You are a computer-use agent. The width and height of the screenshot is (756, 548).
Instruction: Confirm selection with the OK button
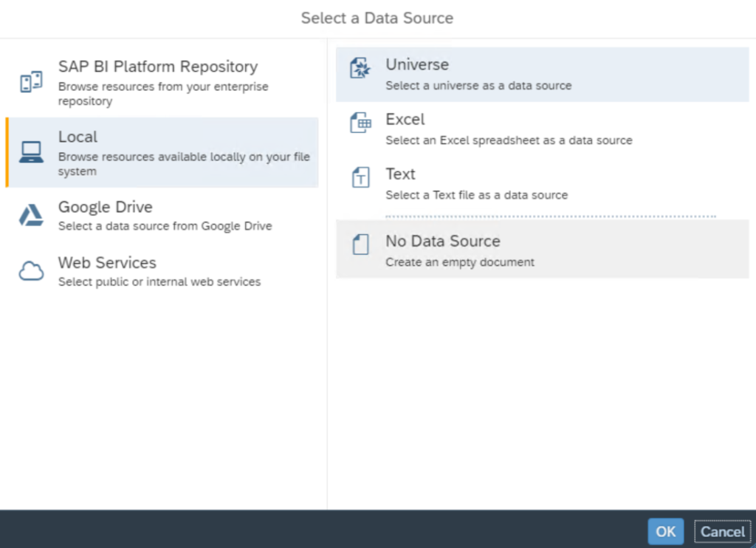point(665,531)
